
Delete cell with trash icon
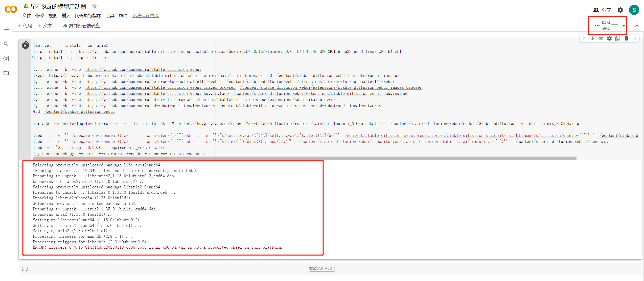point(626,38)
